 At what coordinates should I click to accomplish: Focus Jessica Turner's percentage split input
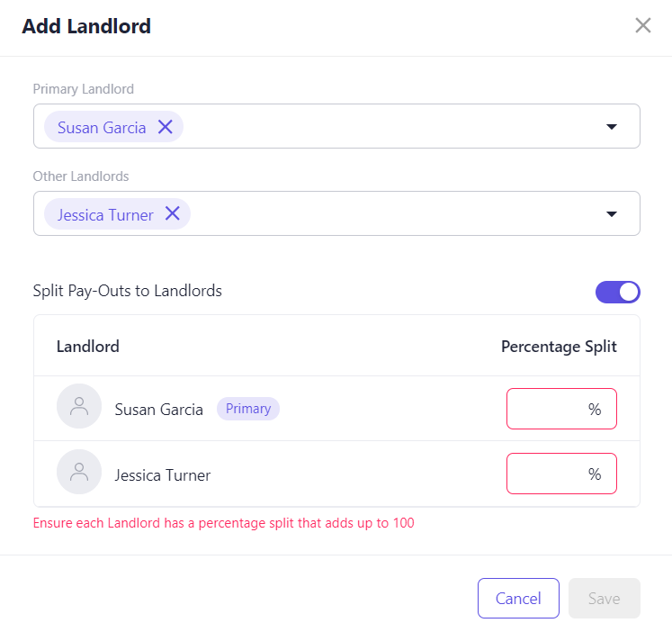click(x=561, y=474)
